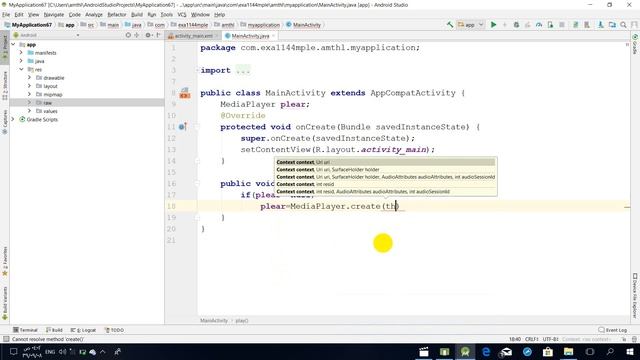Screen dimensions: 640x360
Task: Expand the mipmap folder
Action: (29, 94)
